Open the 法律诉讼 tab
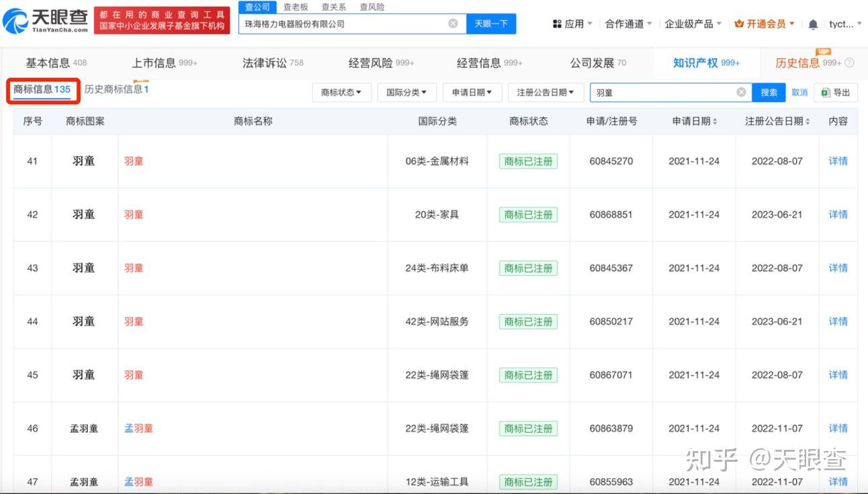This screenshot has height=494, width=868. coord(273,63)
